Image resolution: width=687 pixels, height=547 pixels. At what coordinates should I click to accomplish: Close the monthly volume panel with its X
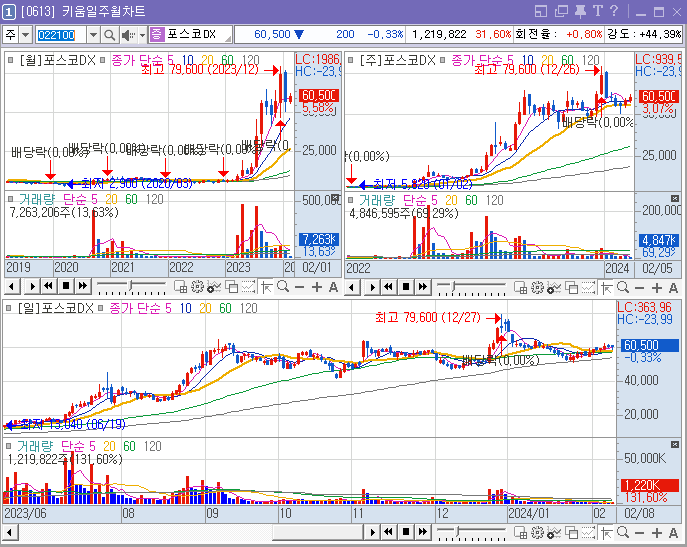pyautogui.click(x=335, y=198)
